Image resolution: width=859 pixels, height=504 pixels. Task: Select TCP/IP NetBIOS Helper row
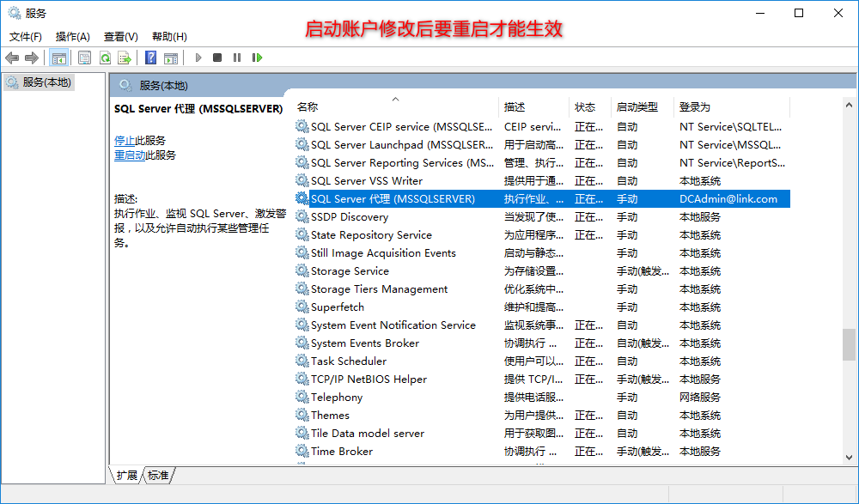point(542,380)
